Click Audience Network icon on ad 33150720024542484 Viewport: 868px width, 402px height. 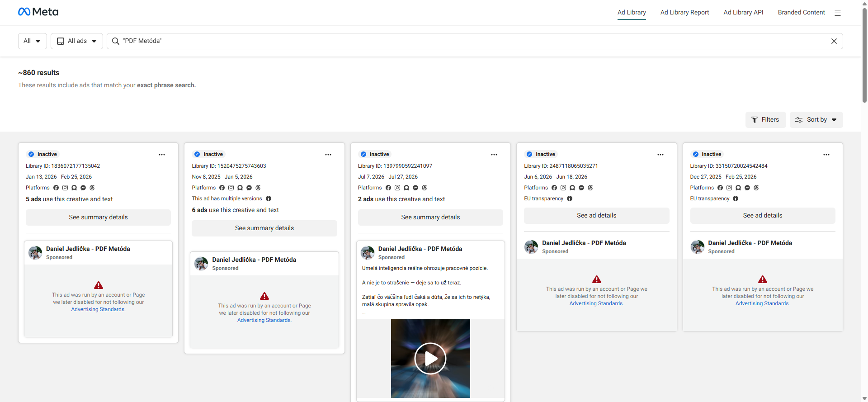point(738,188)
